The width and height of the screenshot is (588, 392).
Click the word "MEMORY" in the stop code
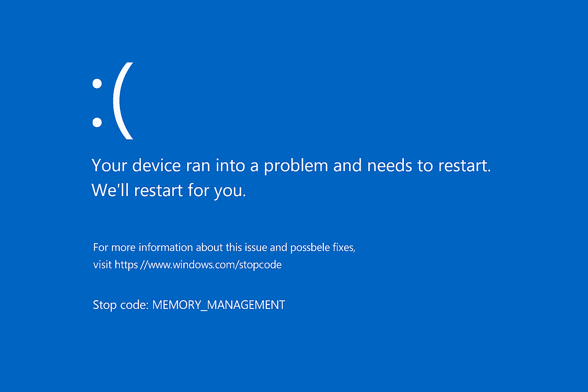176,305
